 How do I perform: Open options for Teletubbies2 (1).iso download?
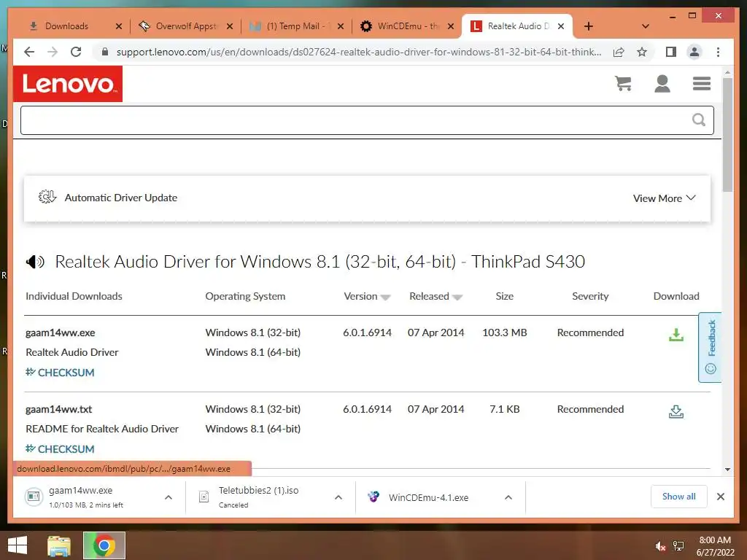tap(338, 497)
